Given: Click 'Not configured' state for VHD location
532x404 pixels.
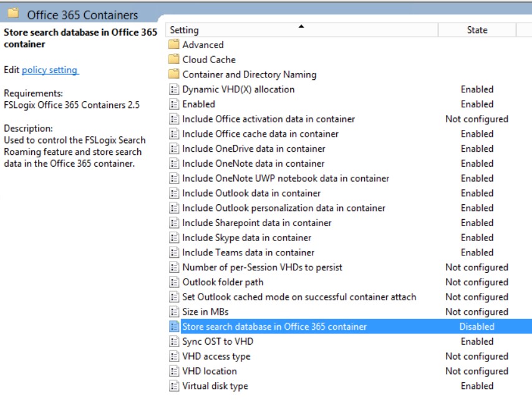Looking at the screenshot, I should pos(476,372).
